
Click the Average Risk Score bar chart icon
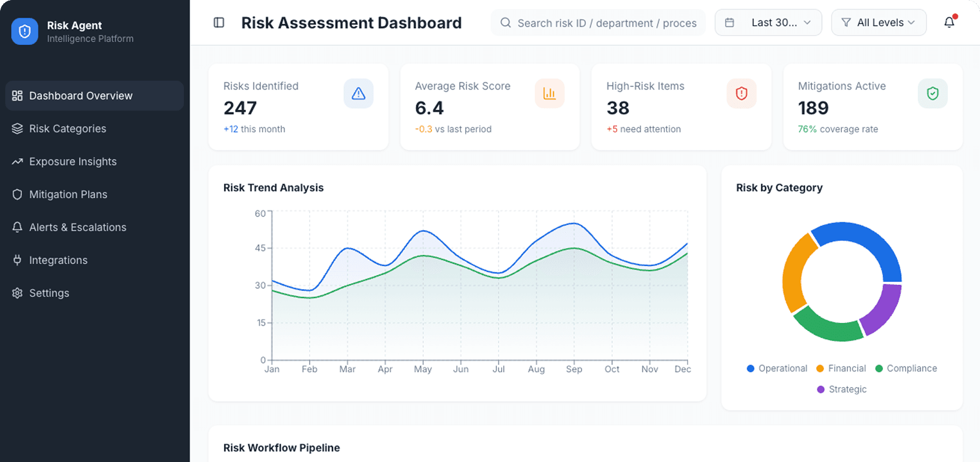coord(550,93)
